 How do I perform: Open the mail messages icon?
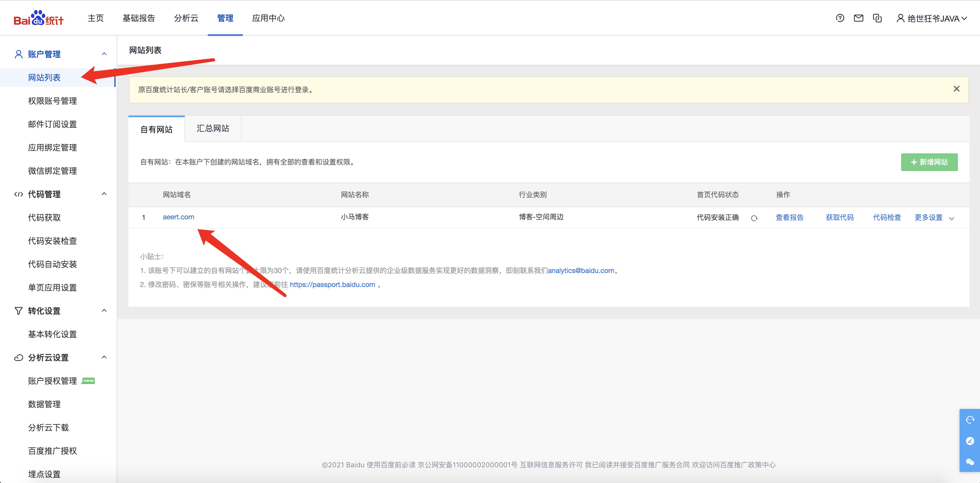tap(858, 18)
